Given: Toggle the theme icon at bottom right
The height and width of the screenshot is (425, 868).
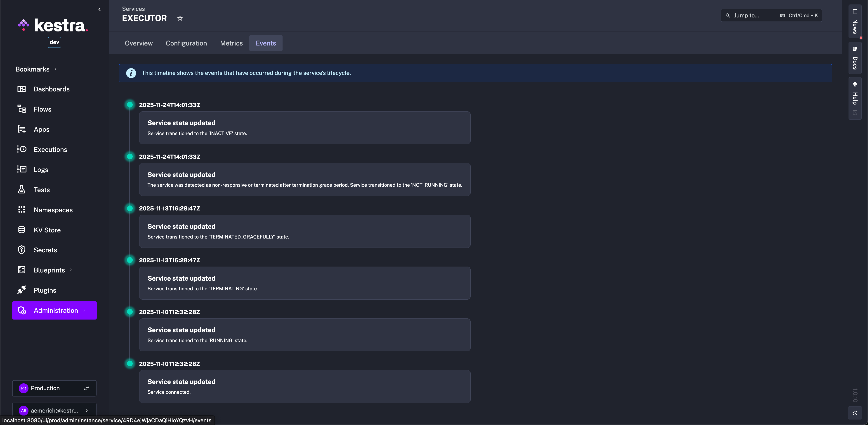Looking at the screenshot, I should click(855, 413).
